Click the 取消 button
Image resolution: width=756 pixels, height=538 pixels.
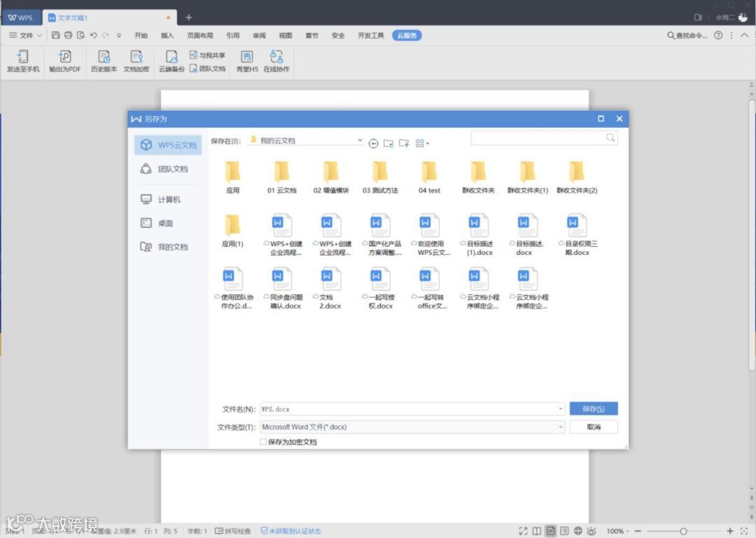point(594,427)
